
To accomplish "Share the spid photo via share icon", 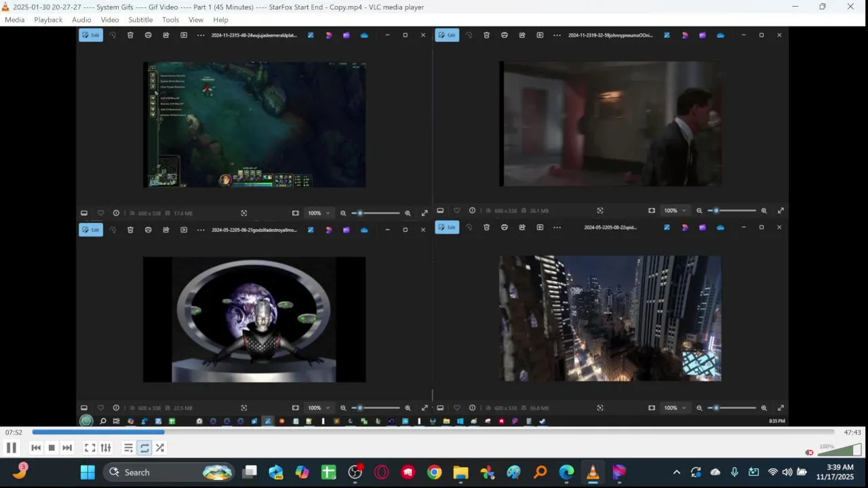I will pos(522,227).
